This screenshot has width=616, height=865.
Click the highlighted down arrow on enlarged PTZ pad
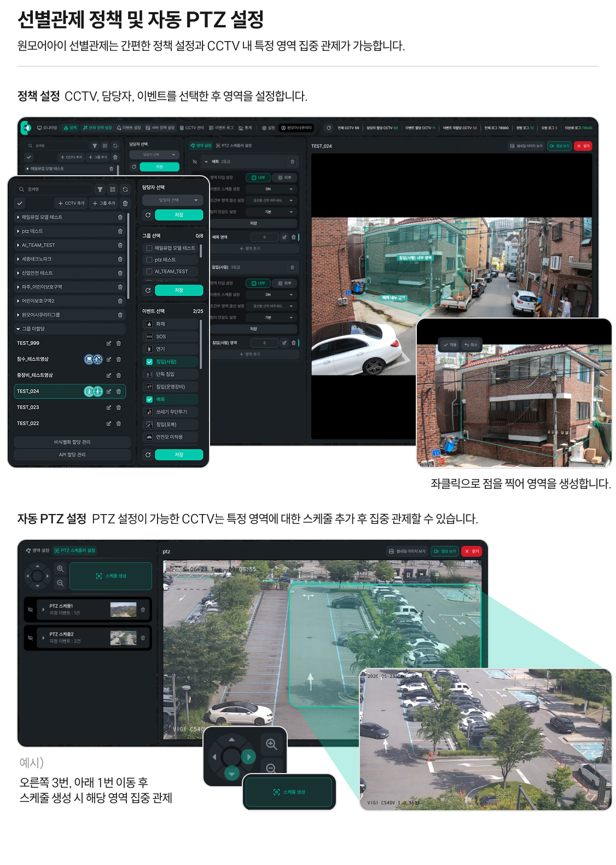(231, 774)
